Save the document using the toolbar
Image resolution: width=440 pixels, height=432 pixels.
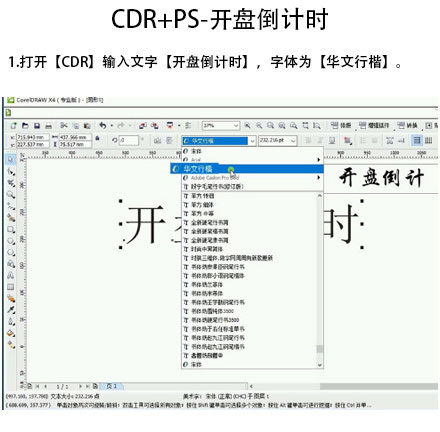click(x=37, y=126)
